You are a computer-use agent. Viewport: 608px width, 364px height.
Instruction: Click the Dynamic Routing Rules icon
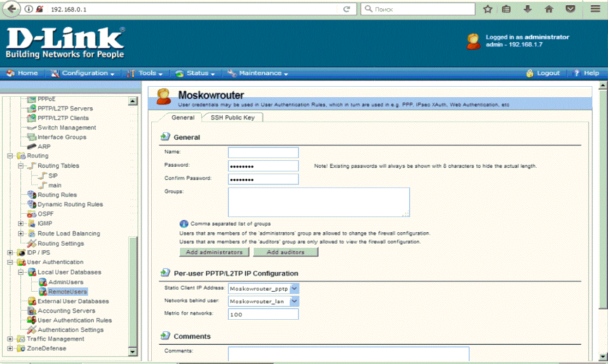tap(32, 204)
